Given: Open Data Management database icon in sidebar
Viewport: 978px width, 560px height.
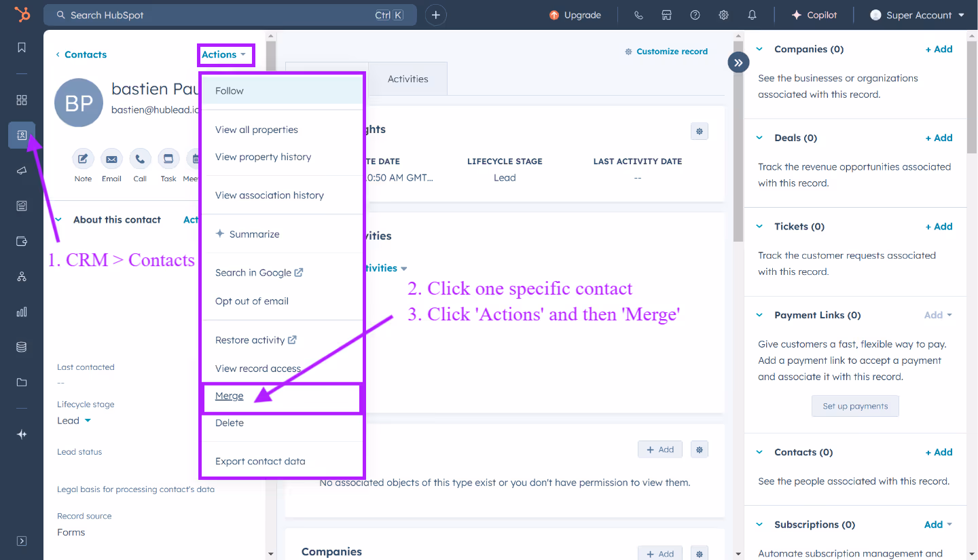Looking at the screenshot, I should tap(21, 347).
